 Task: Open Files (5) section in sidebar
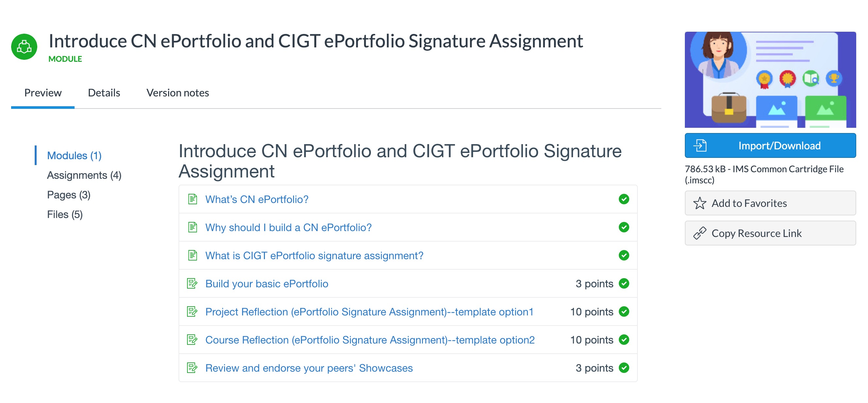[x=65, y=214]
